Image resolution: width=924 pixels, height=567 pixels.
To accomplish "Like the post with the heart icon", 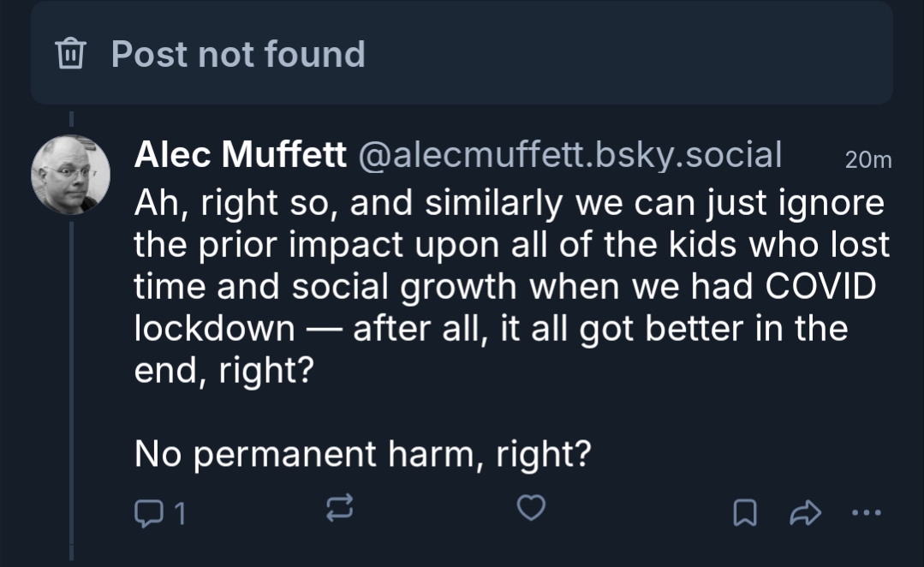I will pos(532,510).
